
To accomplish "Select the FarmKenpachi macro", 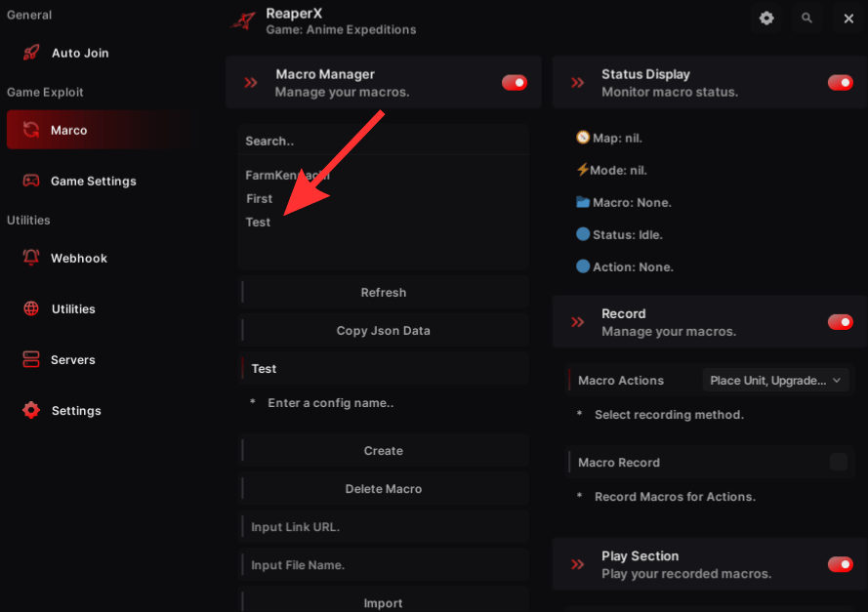I will click(288, 175).
